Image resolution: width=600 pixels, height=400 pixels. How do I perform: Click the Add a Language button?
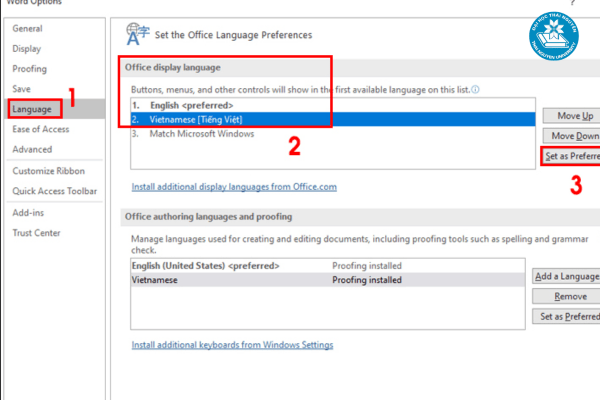[566, 276]
